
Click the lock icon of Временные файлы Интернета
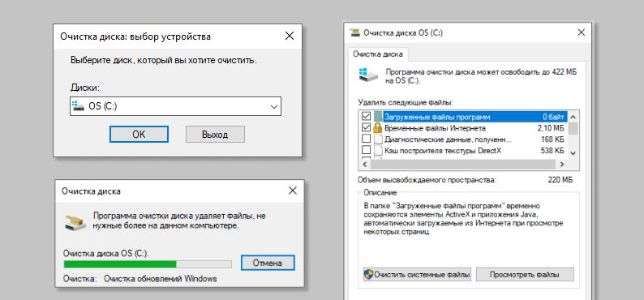coord(378,127)
